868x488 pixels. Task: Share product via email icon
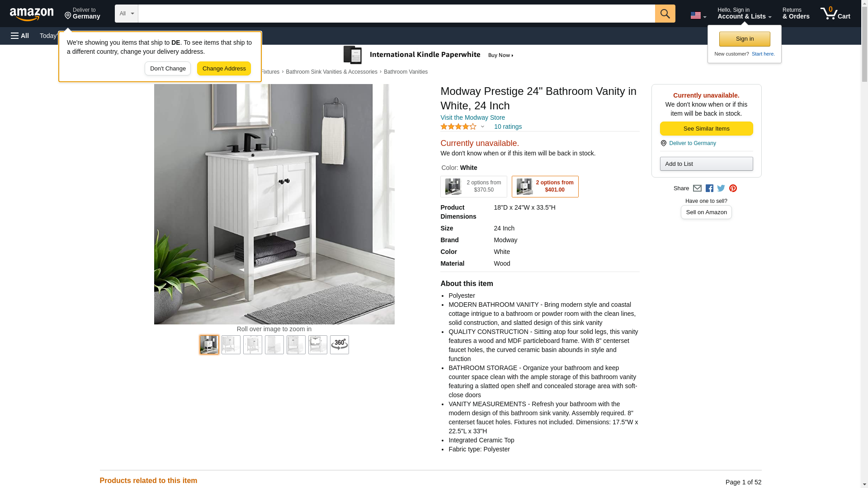(697, 188)
